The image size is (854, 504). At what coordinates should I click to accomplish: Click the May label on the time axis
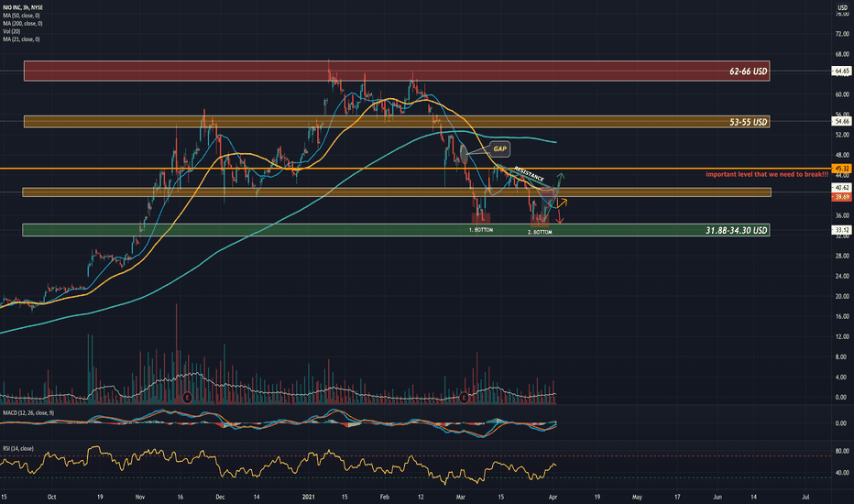tap(637, 497)
